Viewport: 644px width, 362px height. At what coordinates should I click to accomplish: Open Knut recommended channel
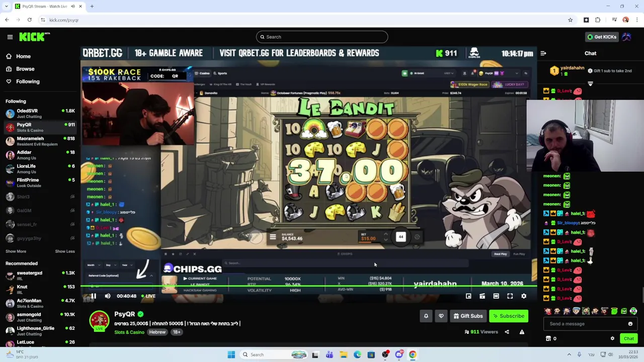pos(40,290)
